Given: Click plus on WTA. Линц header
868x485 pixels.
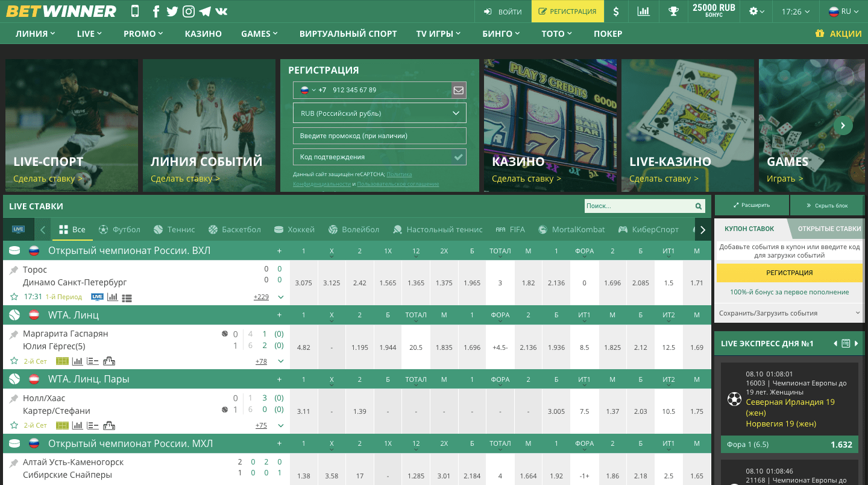Looking at the screenshot, I should coord(279,315).
